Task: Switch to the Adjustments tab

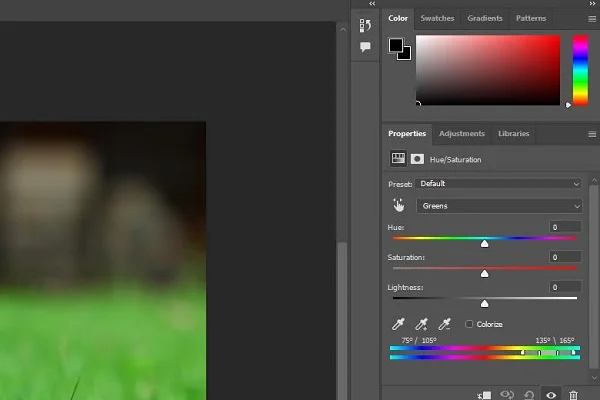Action: (x=461, y=133)
